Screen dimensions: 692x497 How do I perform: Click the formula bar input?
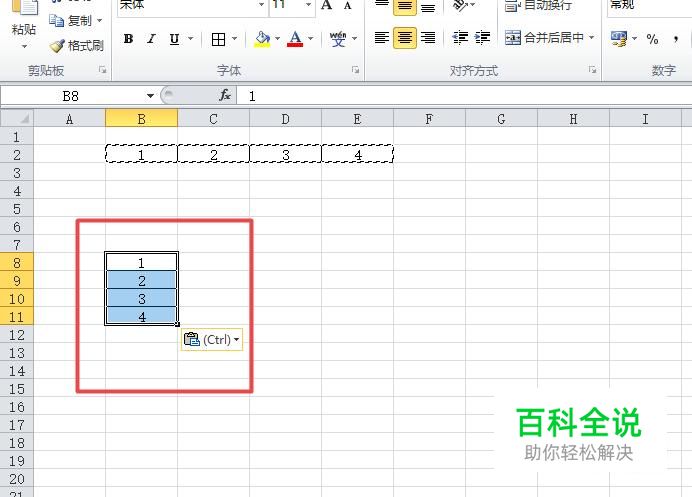tap(464, 96)
